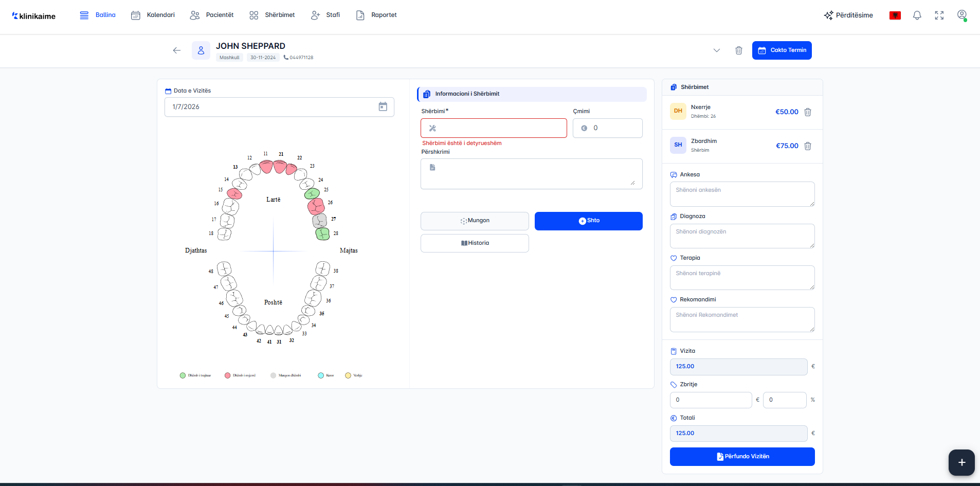The width and height of the screenshot is (980, 486).
Task: Mark tooth as missing with Mungon
Action: pos(475,221)
